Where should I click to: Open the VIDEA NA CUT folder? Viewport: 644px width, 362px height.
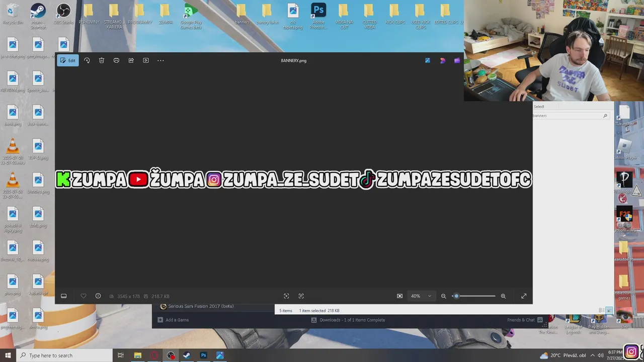(x=344, y=16)
